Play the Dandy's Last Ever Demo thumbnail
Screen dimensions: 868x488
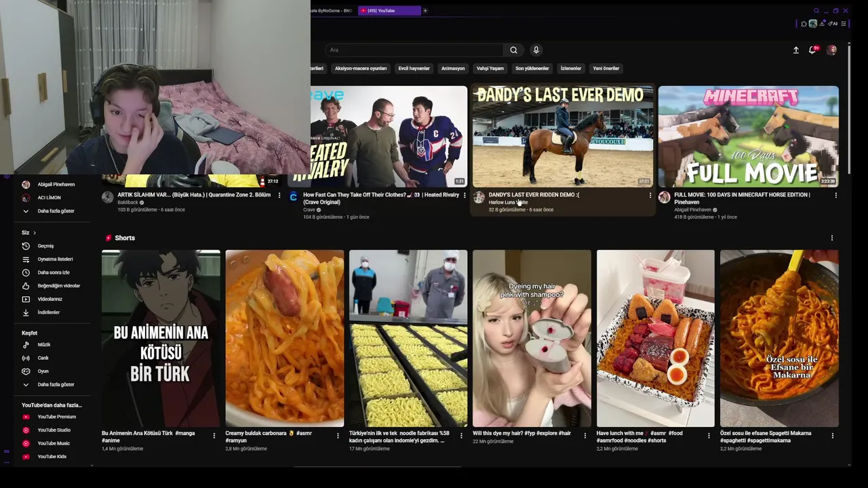pyautogui.click(x=563, y=136)
